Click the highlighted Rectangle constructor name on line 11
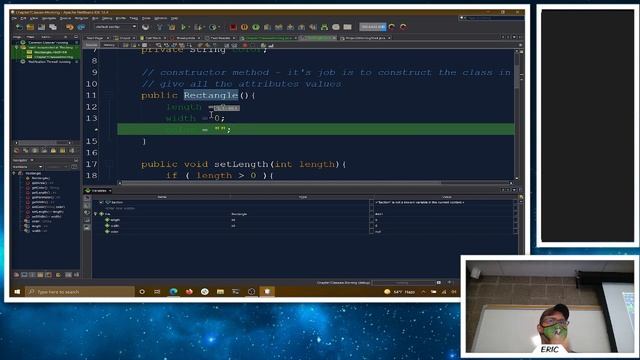640x360 pixels. [x=211, y=95]
